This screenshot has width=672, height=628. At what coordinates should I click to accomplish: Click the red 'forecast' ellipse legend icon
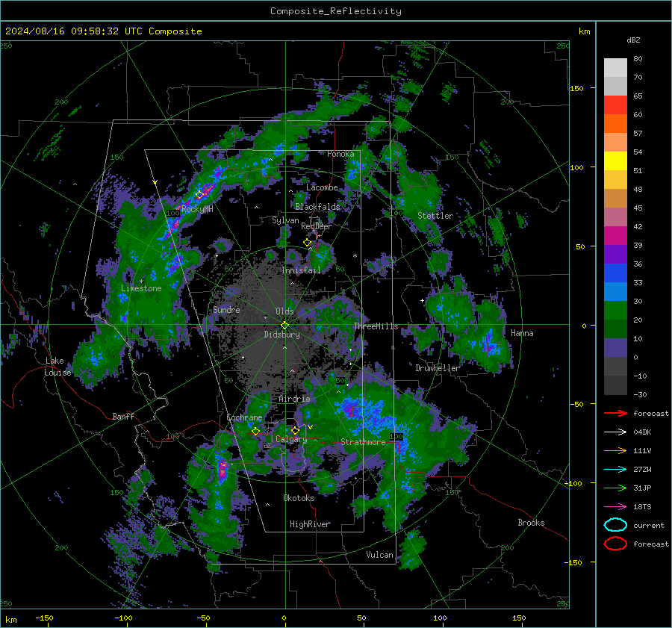pyautogui.click(x=615, y=544)
